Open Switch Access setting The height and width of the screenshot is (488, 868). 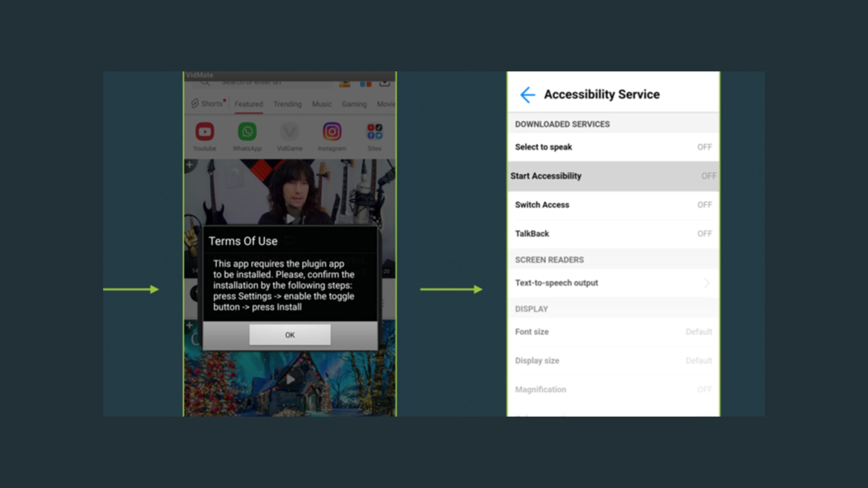pos(613,205)
